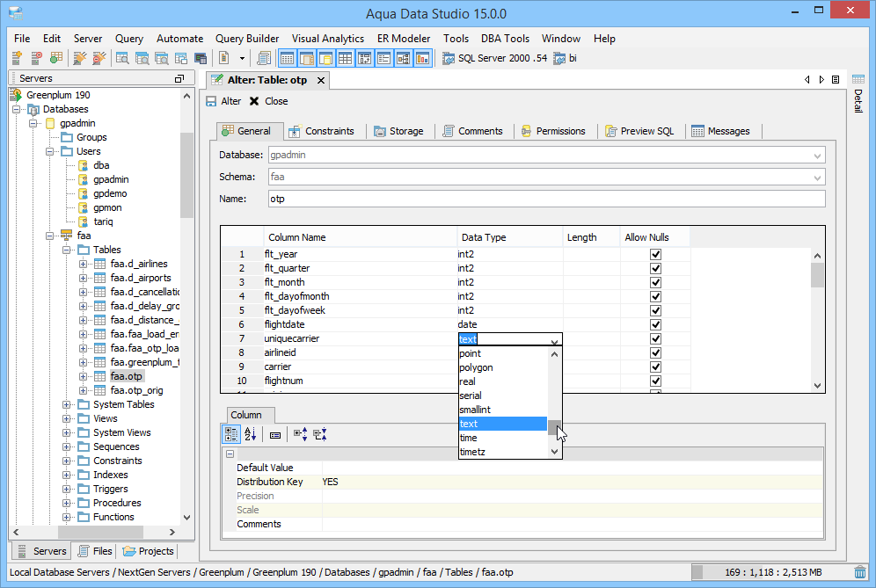Collapse the Tables tree node
876x588 pixels.
click(67, 250)
